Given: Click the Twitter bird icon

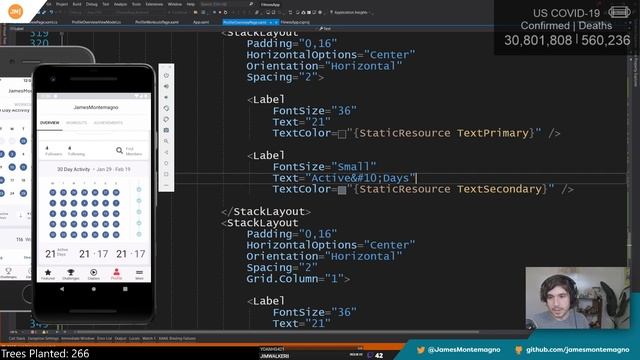Looking at the screenshot, I should [x=421, y=350].
